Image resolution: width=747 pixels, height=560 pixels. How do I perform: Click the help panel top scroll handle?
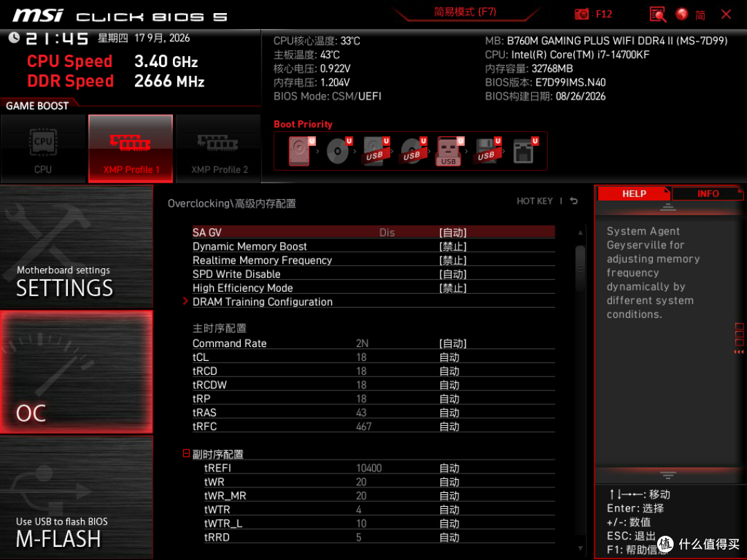(x=668, y=207)
